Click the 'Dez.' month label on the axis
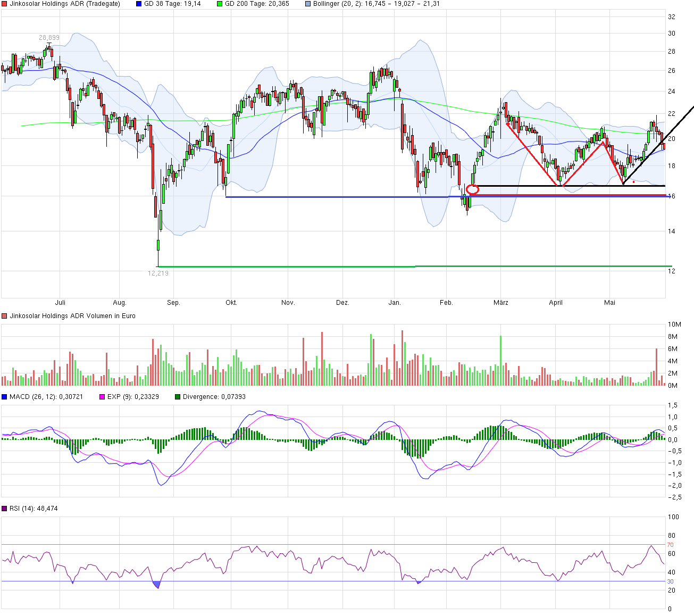The width and height of the screenshot is (694, 616). coord(342,303)
